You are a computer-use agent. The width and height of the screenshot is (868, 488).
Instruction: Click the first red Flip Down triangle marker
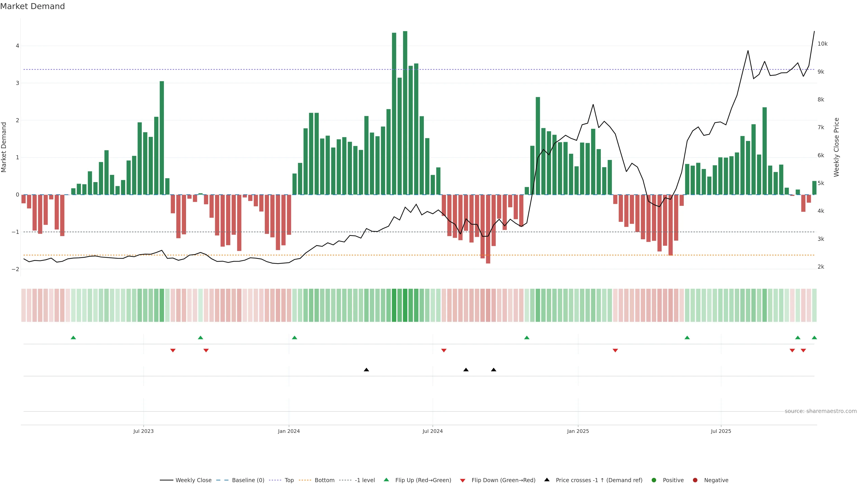pos(172,351)
